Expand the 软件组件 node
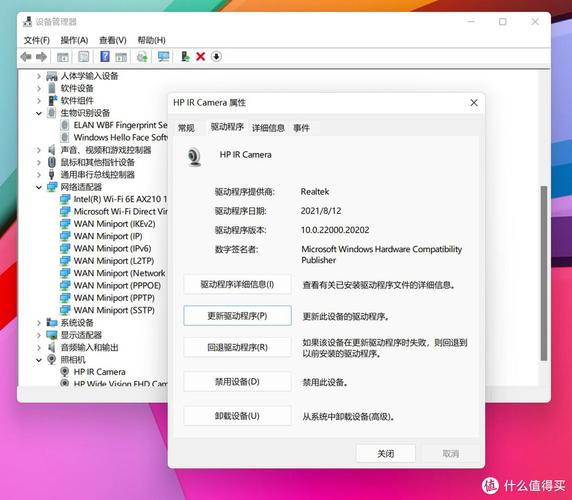The width and height of the screenshot is (572, 500). [x=39, y=101]
